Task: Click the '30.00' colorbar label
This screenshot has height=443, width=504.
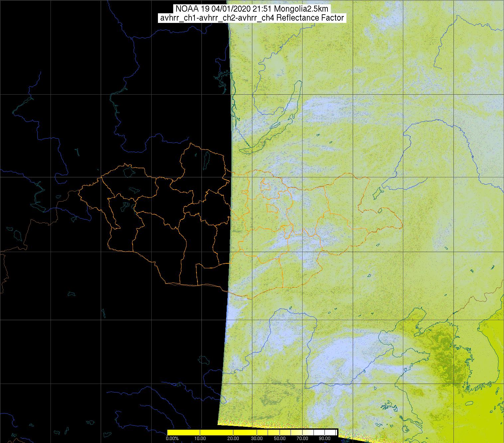Action: pyautogui.click(x=257, y=438)
